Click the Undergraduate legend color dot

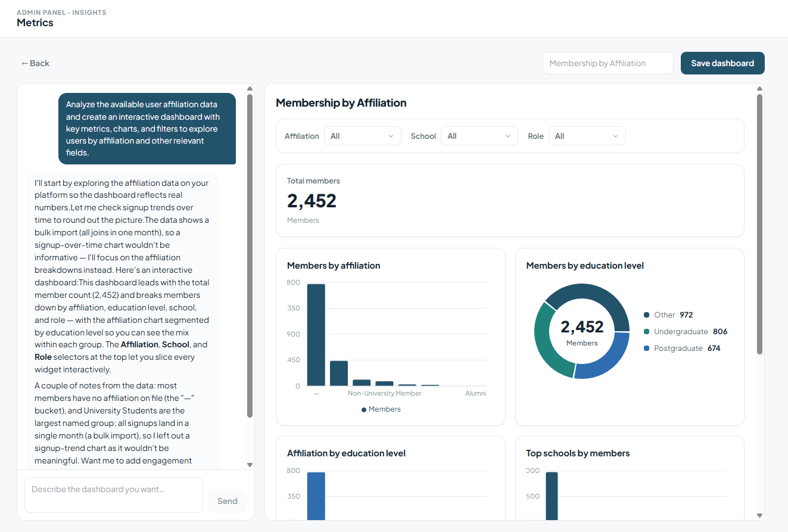pyautogui.click(x=647, y=332)
